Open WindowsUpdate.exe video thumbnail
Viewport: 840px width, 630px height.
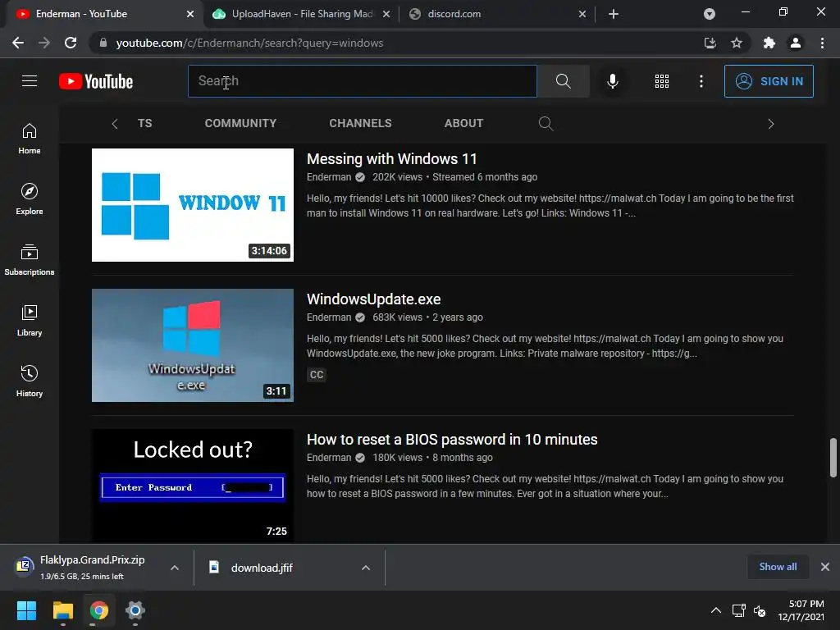coord(192,345)
